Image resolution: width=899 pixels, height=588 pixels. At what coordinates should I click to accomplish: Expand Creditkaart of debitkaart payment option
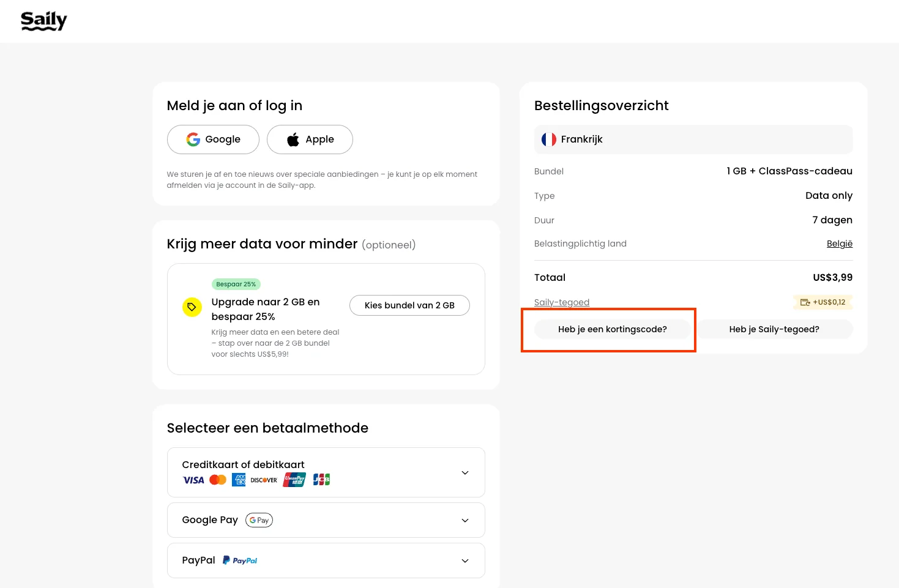(x=464, y=472)
